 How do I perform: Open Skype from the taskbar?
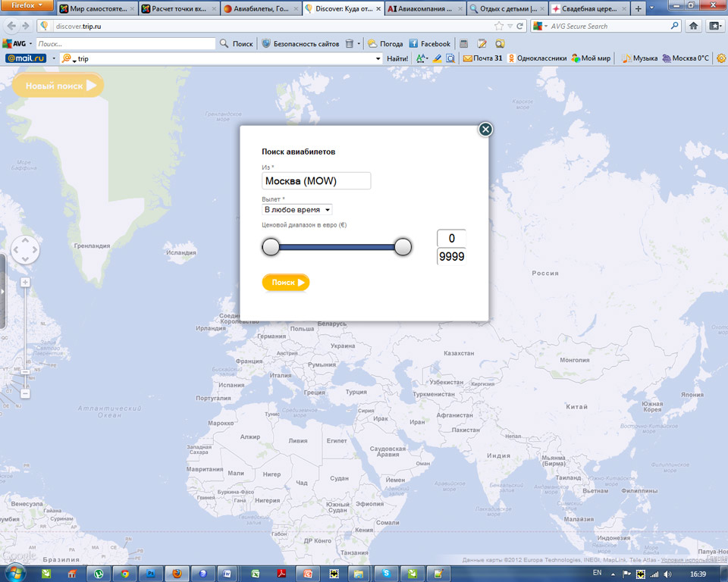(386, 574)
